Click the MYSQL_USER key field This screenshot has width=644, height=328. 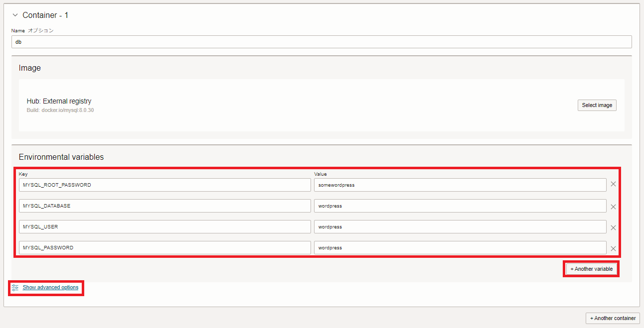click(164, 226)
